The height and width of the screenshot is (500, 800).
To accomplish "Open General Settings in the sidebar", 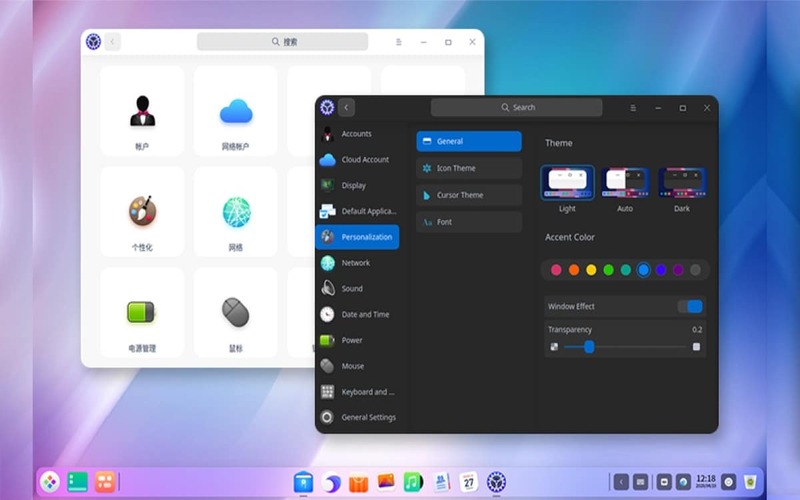I will point(357,417).
